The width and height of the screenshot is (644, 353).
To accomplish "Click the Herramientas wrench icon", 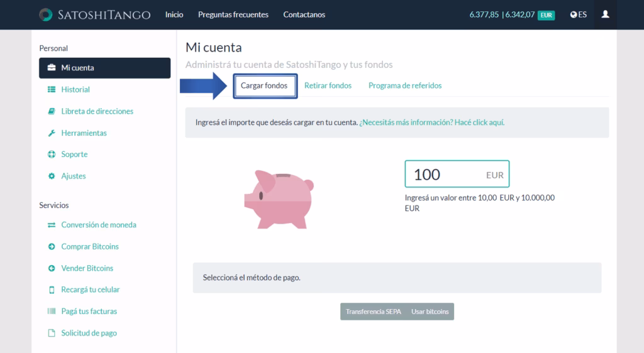I will [x=52, y=133].
